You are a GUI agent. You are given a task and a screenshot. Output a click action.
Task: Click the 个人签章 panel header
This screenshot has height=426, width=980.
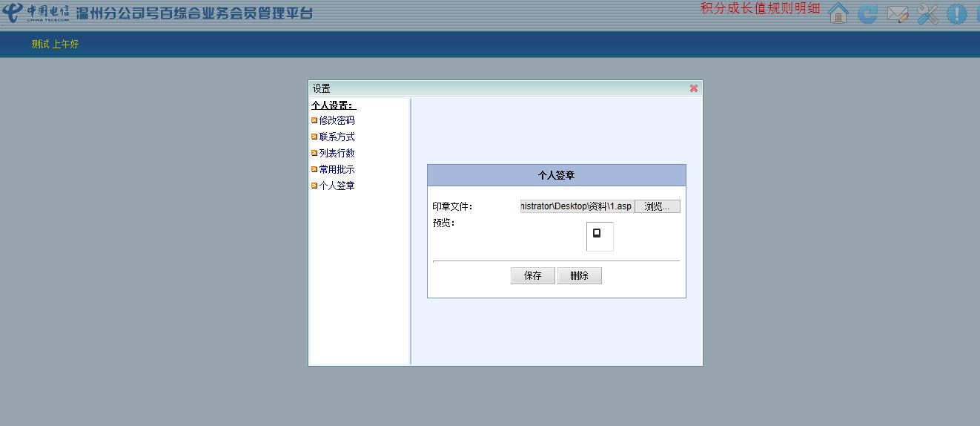point(557,175)
